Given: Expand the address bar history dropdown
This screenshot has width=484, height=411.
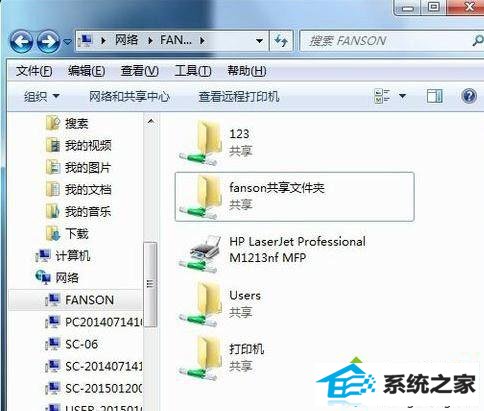Looking at the screenshot, I should [x=259, y=41].
